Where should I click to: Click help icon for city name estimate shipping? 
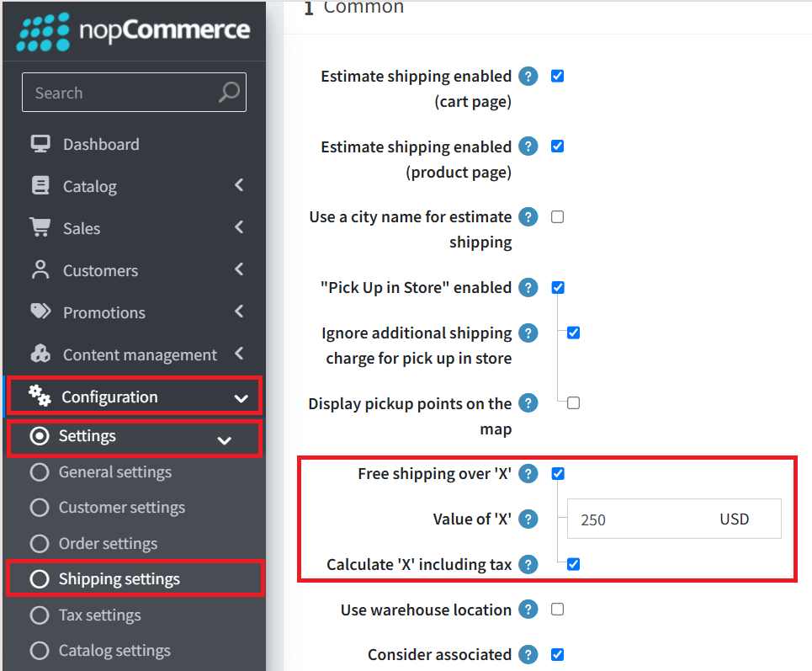click(x=528, y=216)
